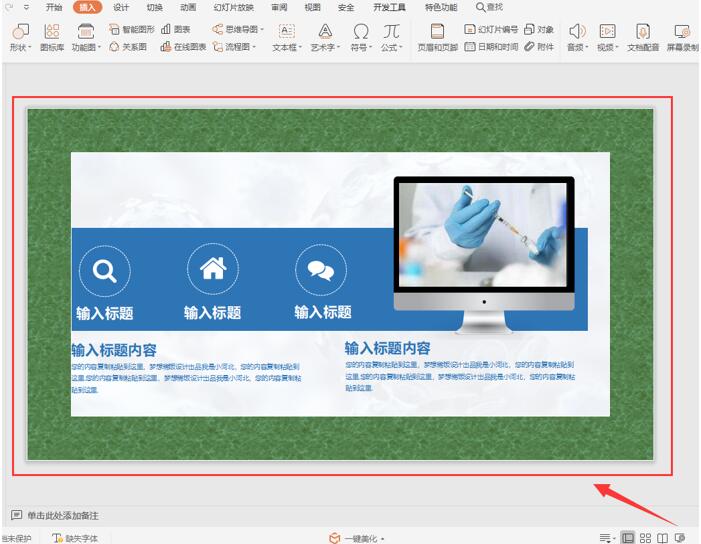
Task: Start 屏幕录制 screen recording
Action: (x=682, y=38)
